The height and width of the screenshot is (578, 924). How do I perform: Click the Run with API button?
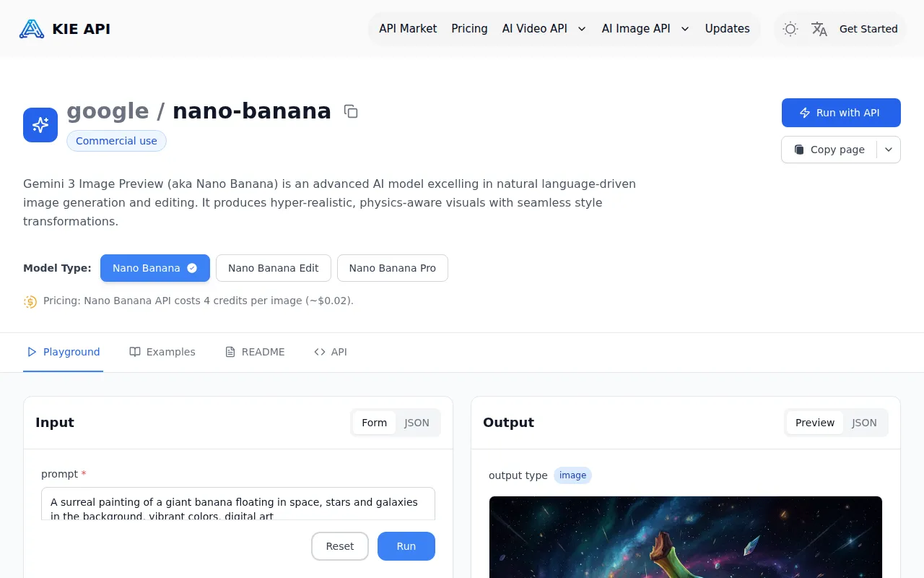[x=841, y=113]
